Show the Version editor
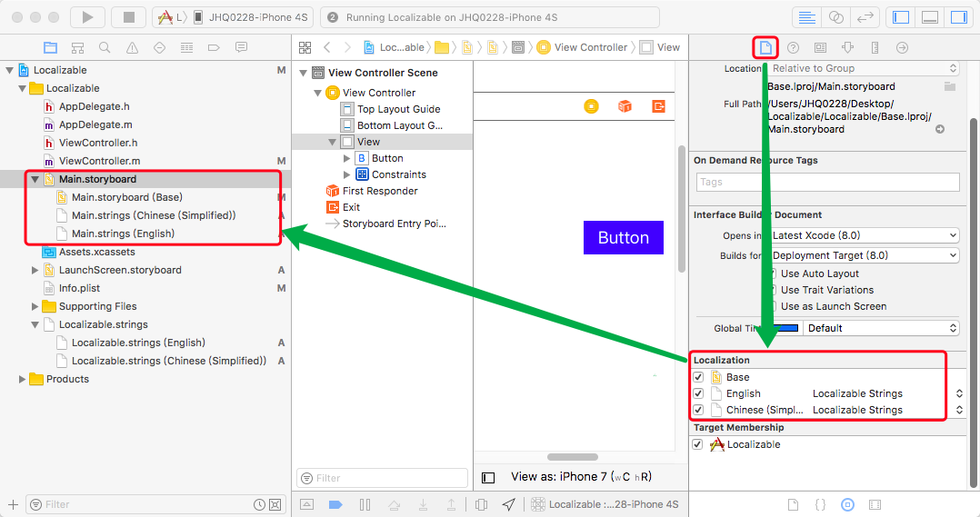980x517 pixels. point(865,17)
